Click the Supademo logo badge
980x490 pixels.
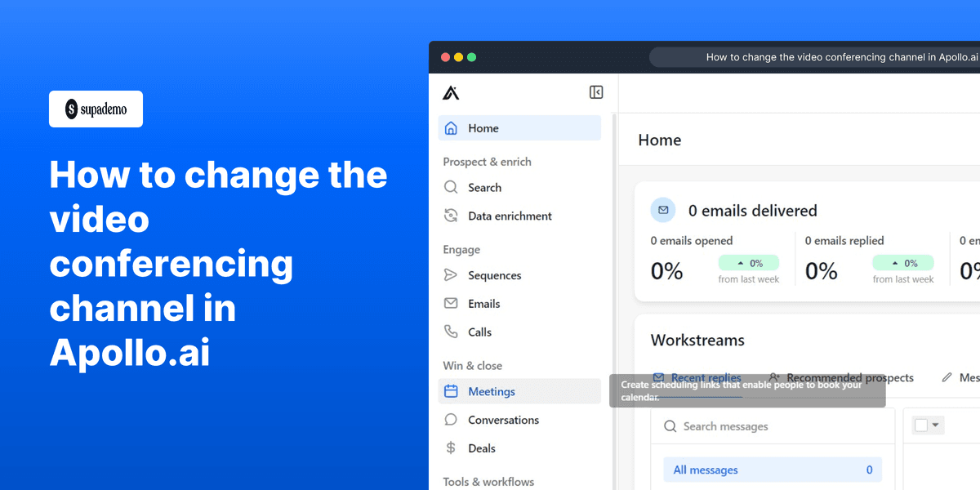[96, 109]
